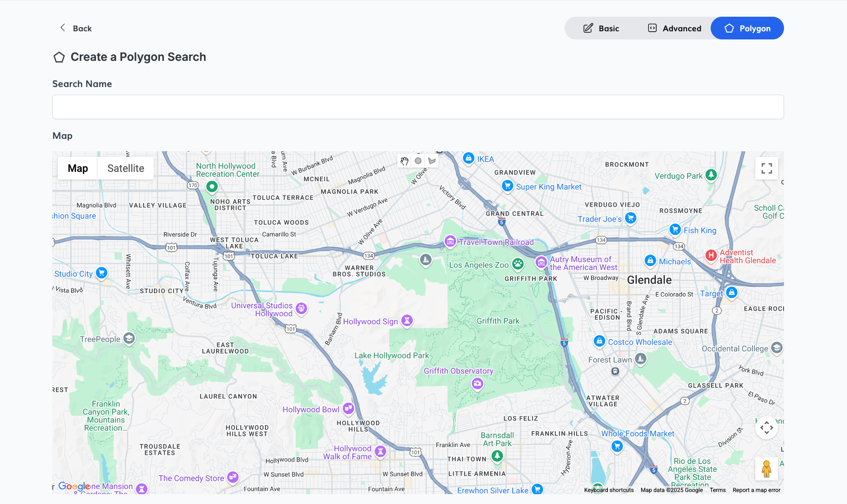The height and width of the screenshot is (504, 847).
Task: Click North Hollywood Recreation Center marker
Action: (x=212, y=187)
